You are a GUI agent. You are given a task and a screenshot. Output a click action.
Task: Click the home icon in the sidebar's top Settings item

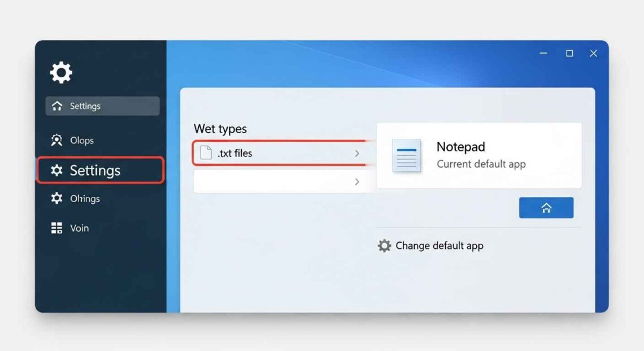57,106
